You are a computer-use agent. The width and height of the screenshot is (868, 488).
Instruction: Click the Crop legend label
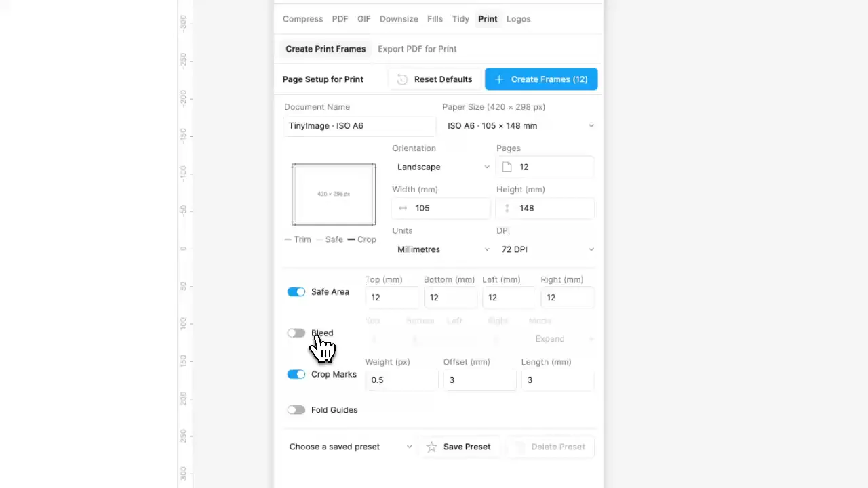[x=367, y=239]
